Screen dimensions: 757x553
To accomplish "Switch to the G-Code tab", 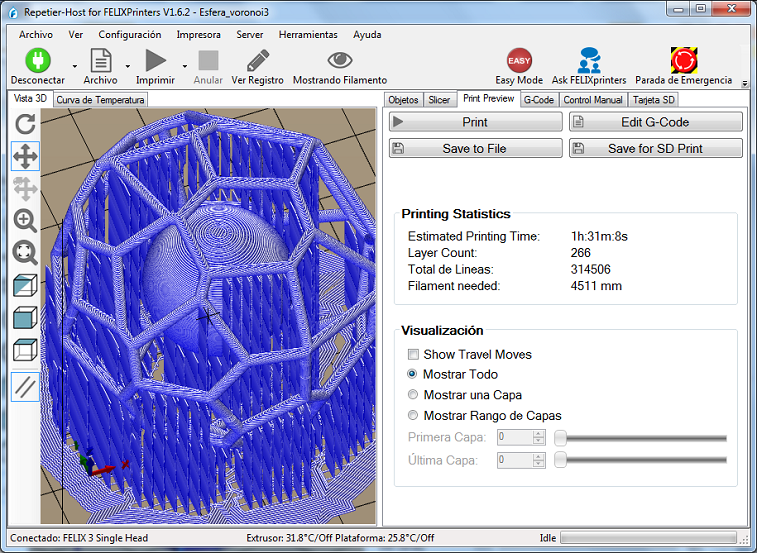I will coord(539,100).
